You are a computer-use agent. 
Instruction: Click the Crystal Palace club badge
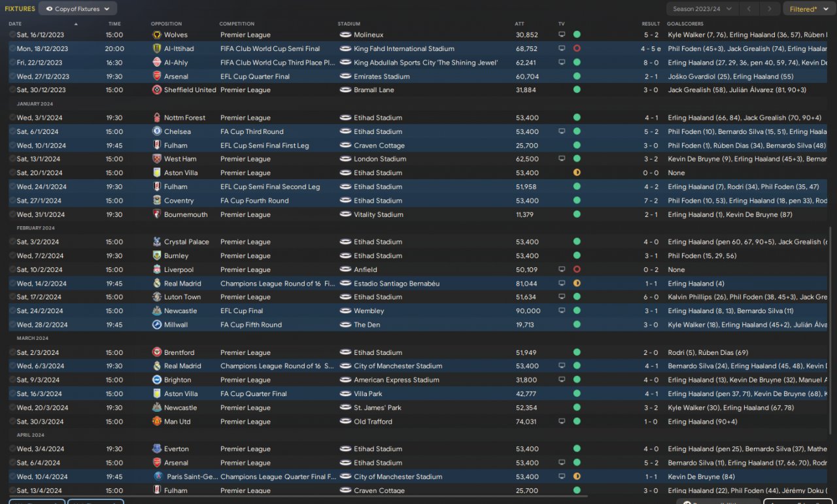(x=157, y=242)
